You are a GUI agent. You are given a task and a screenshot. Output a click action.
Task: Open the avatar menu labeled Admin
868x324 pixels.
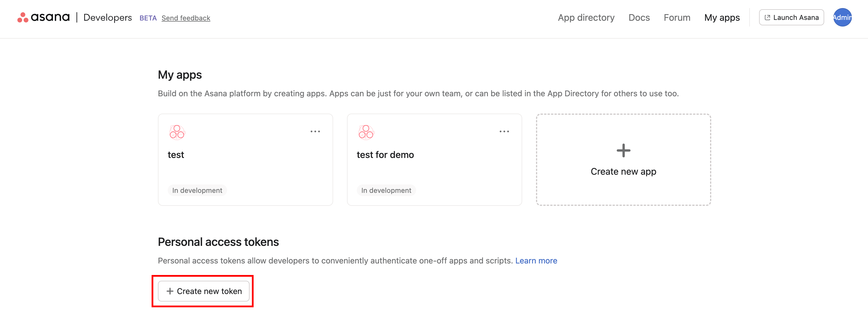842,17
